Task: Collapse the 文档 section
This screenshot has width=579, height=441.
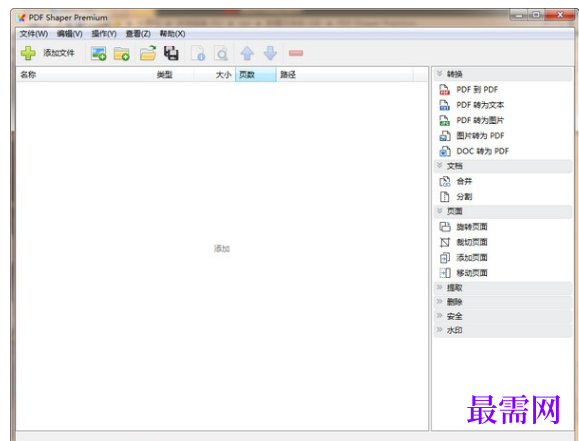Action: (503, 166)
